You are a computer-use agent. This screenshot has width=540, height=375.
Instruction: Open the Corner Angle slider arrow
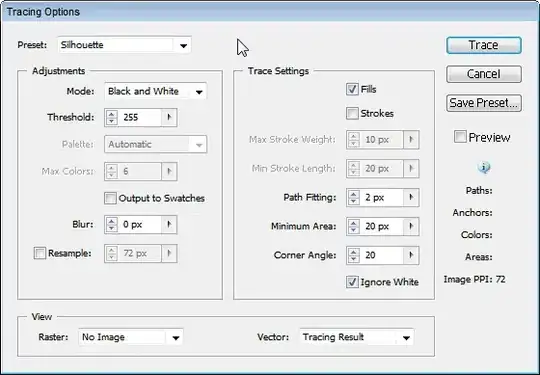click(x=411, y=255)
